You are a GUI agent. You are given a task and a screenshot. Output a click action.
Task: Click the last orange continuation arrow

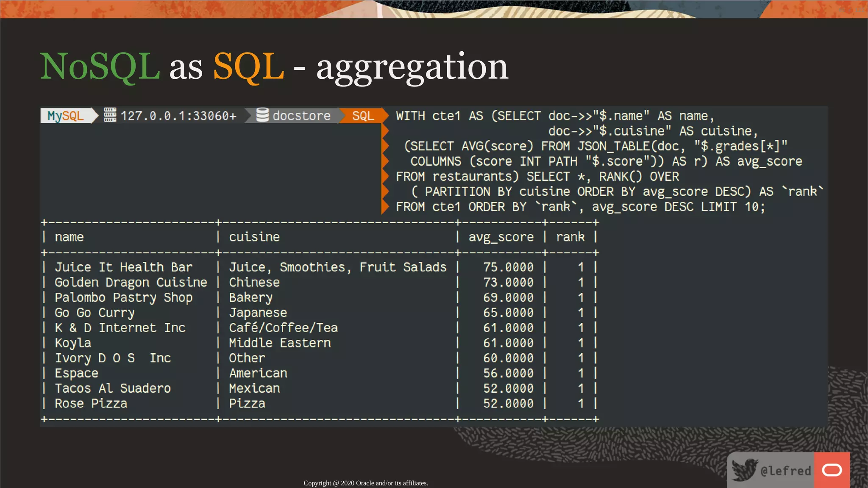pos(385,207)
